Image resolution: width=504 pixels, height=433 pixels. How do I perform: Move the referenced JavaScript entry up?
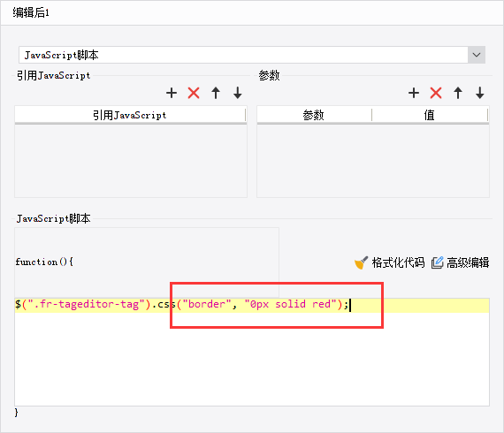[216, 93]
